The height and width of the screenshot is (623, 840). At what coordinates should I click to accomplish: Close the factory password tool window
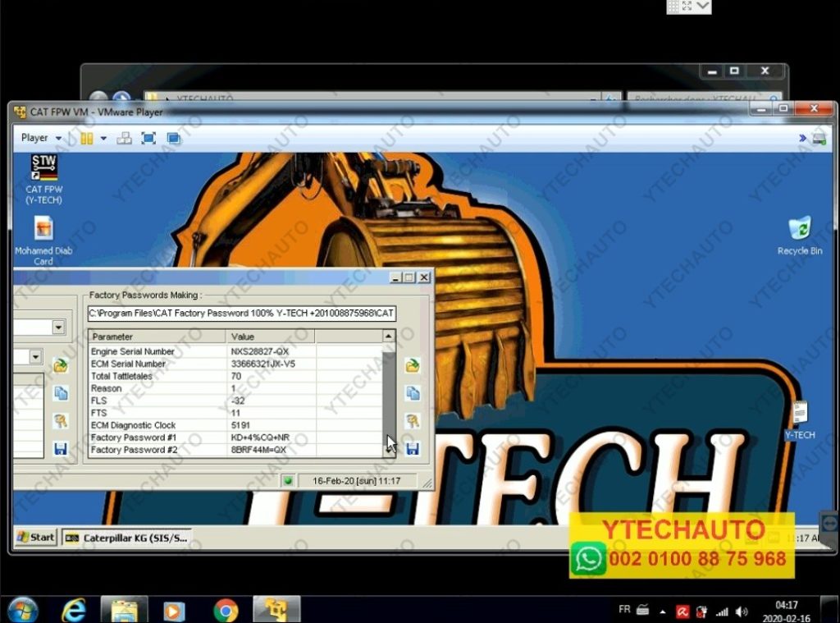pos(424,277)
